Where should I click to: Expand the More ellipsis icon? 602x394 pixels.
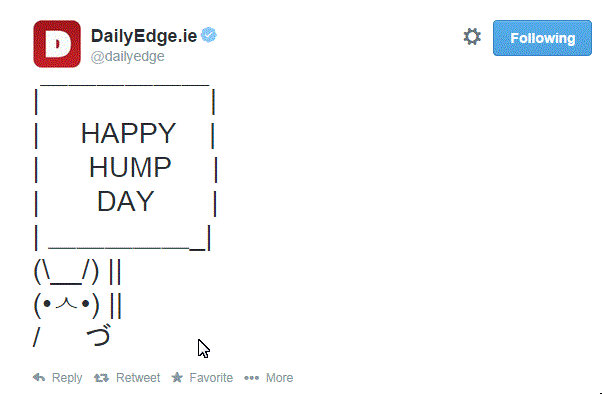[x=251, y=378]
